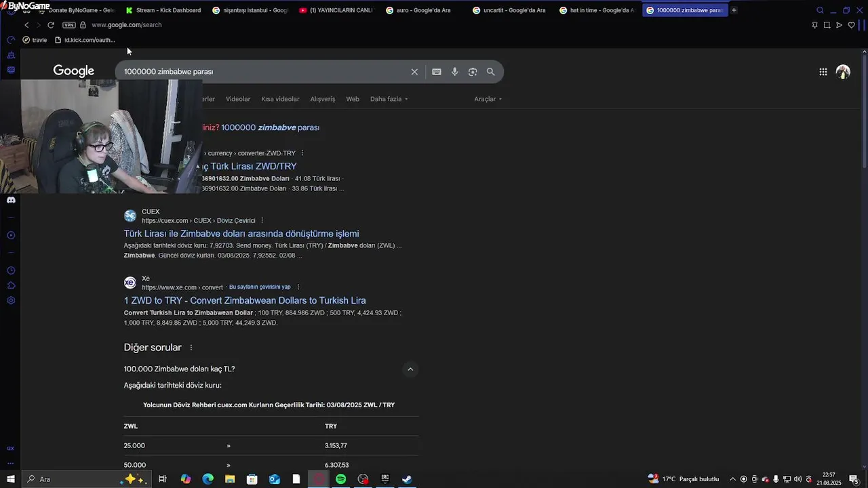Click the address bar URL www.google.com/search

point(126,25)
